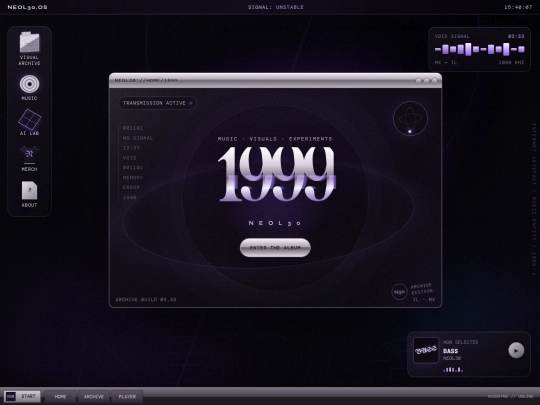Click the ERROR log line
This screenshot has height=405, width=540.
131,187
